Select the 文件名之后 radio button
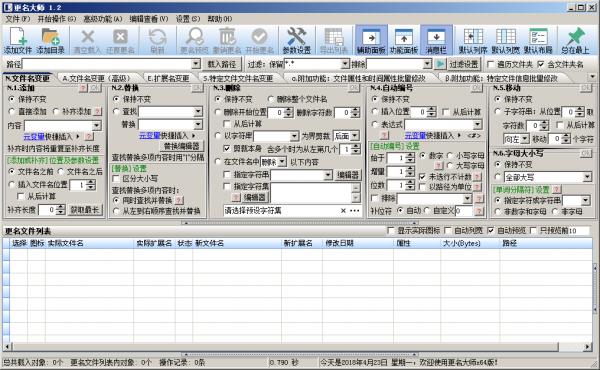600x370 pixels. [x=61, y=171]
